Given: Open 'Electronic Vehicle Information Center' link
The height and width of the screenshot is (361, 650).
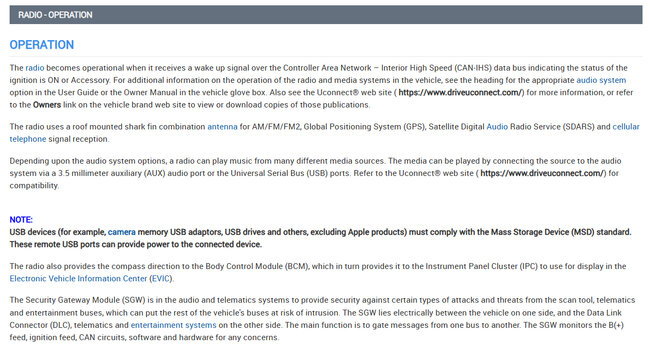Looking at the screenshot, I should click(78, 279).
